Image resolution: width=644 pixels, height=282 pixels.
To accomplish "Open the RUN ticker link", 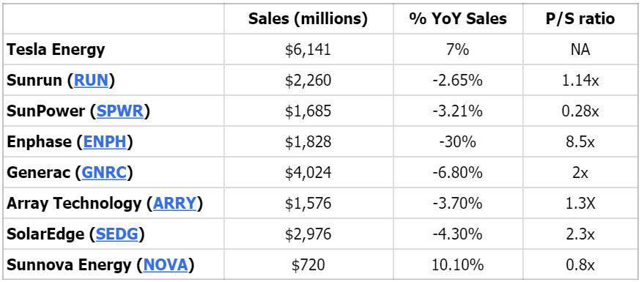I will [91, 81].
